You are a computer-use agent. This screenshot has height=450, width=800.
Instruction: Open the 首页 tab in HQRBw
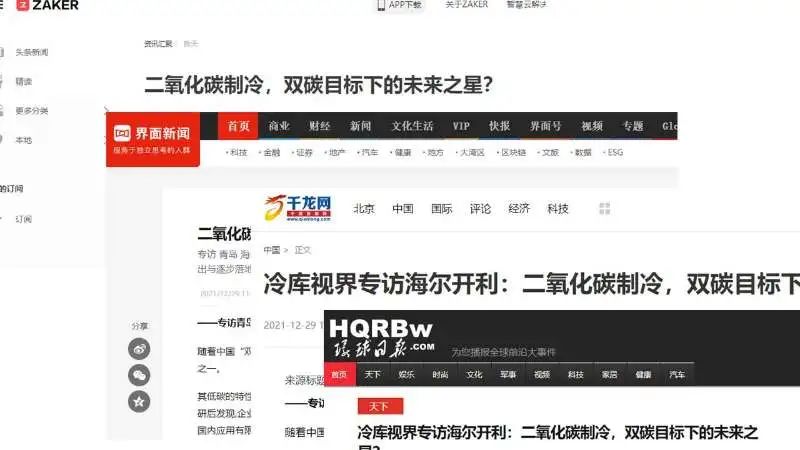click(340, 374)
